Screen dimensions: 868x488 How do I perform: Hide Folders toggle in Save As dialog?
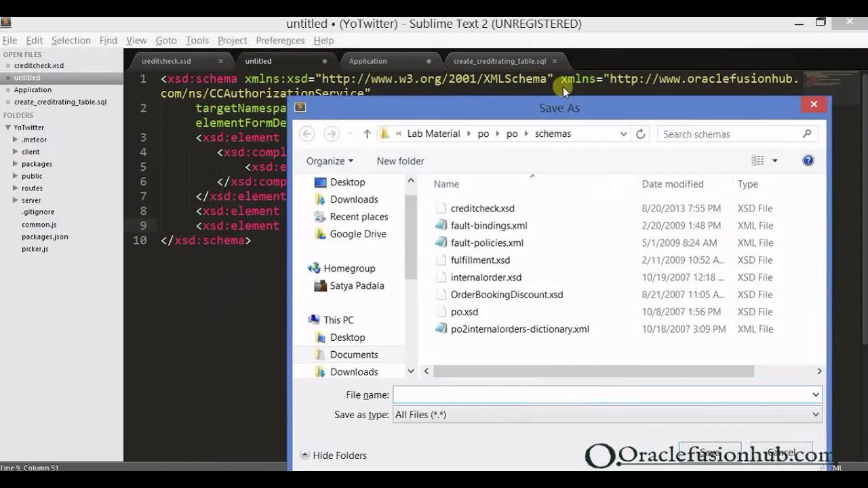(333, 455)
